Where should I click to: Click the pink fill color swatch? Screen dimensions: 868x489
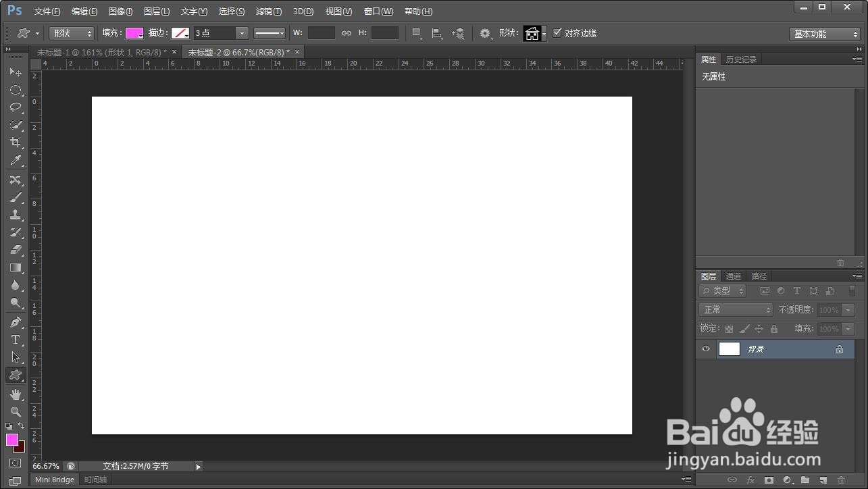(x=134, y=33)
